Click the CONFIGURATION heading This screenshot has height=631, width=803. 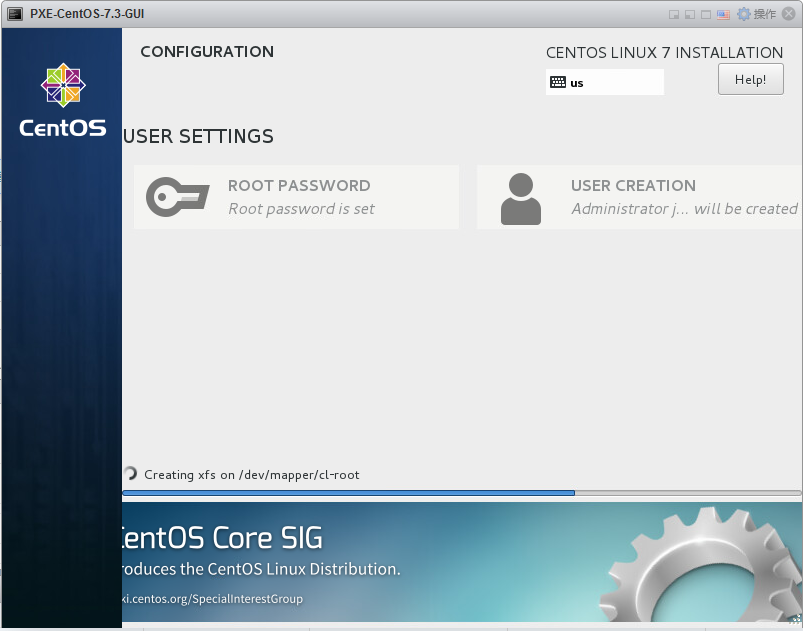click(207, 52)
